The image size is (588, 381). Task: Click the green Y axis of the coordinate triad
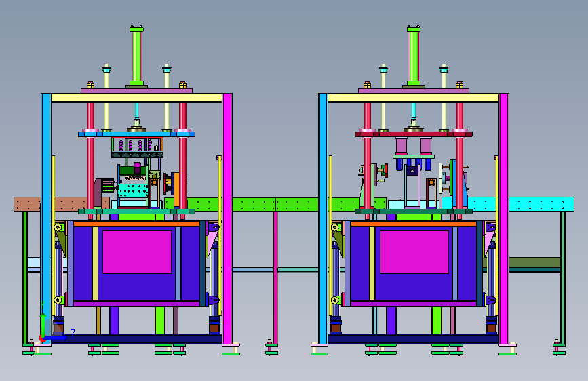43,325
